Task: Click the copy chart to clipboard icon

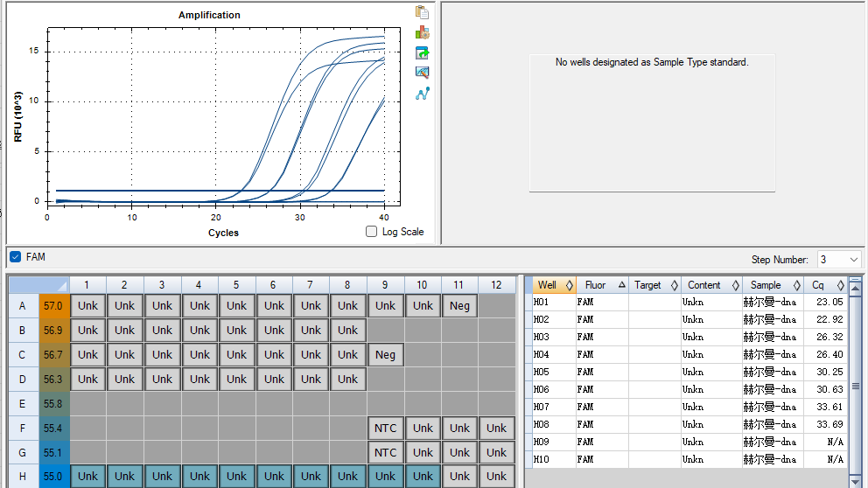Action: [x=422, y=12]
